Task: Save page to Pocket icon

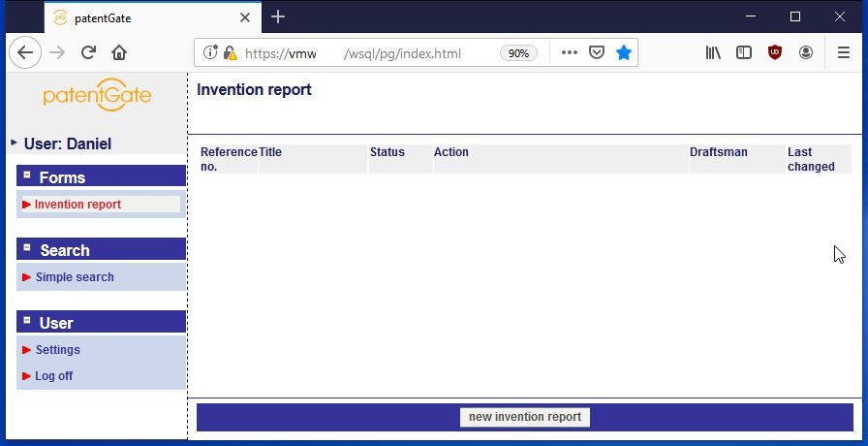Action: pos(596,52)
